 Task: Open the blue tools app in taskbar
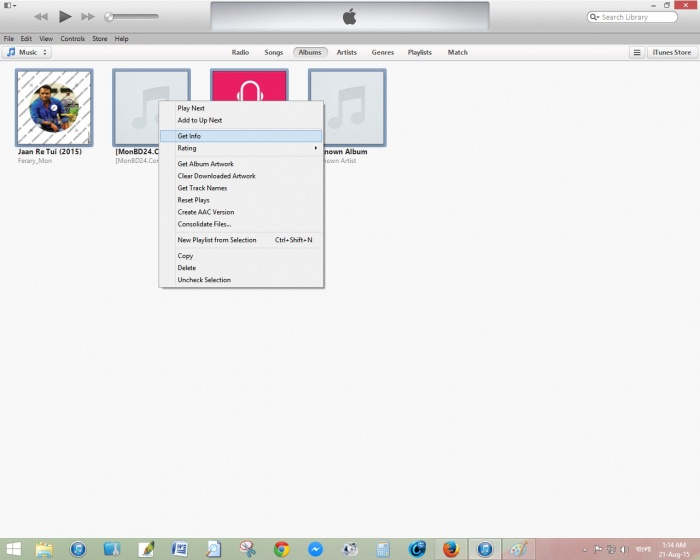pos(112,549)
